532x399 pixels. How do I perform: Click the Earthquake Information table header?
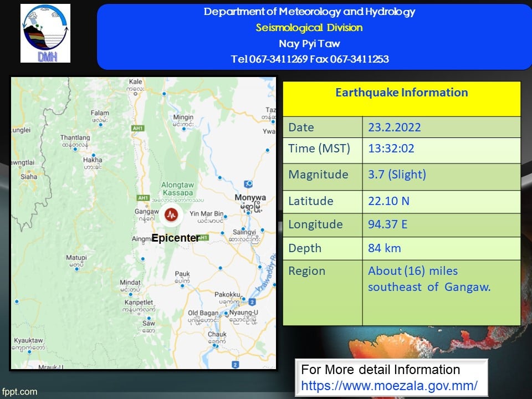coord(401,93)
